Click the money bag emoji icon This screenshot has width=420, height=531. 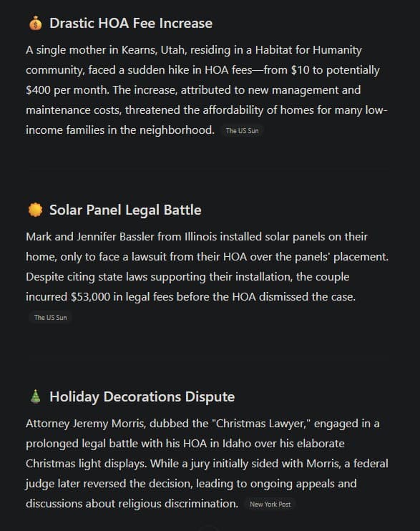tap(35, 24)
